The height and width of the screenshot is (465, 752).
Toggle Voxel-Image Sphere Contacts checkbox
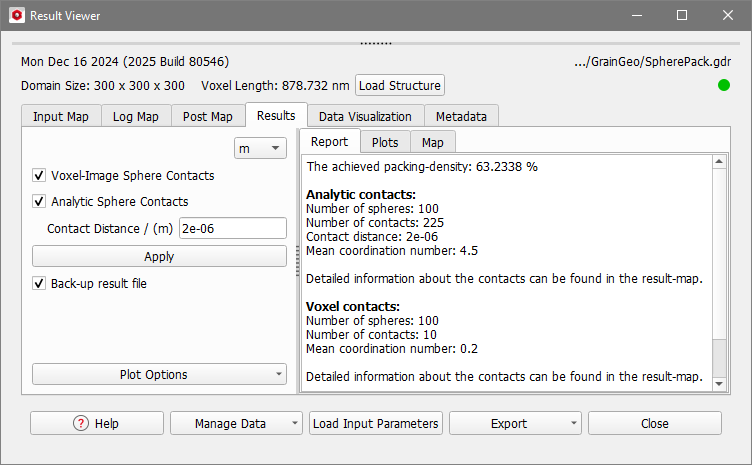click(39, 175)
